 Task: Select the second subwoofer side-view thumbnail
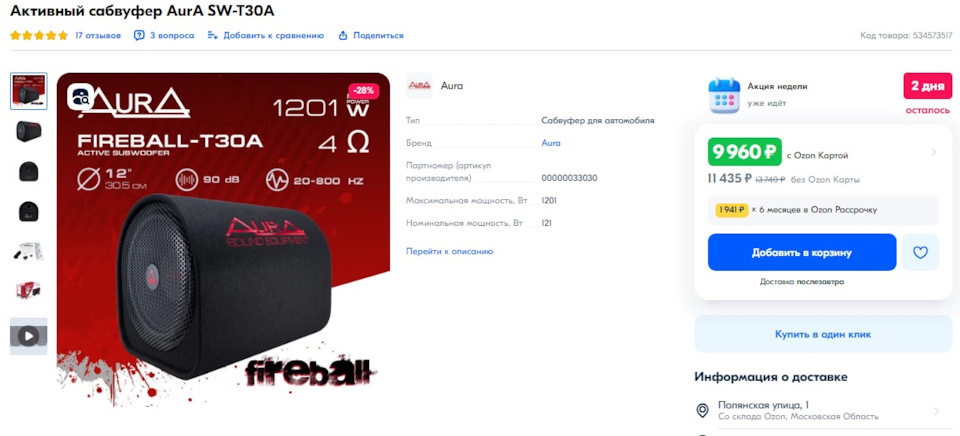[x=28, y=131]
